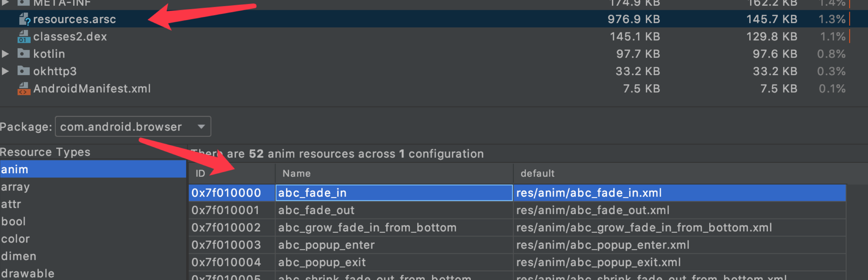Click the abc_fade_out name cell

(394, 210)
